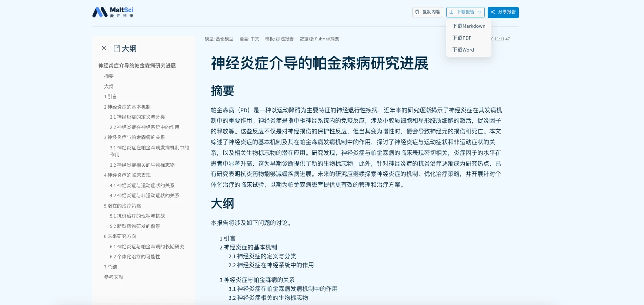Go to 3 神经炎症与帕金森病的关系 in sidebar
The width and height of the screenshot is (644, 305).
pyautogui.click(x=134, y=137)
